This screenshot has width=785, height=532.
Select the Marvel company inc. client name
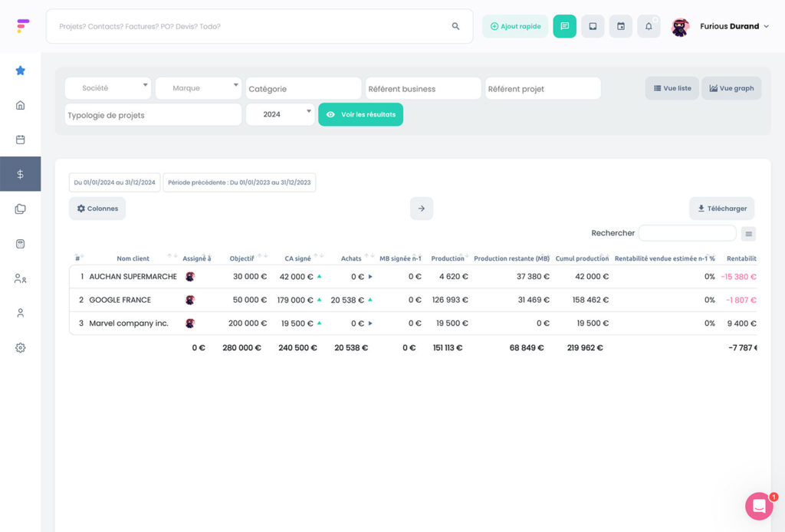[x=129, y=323]
